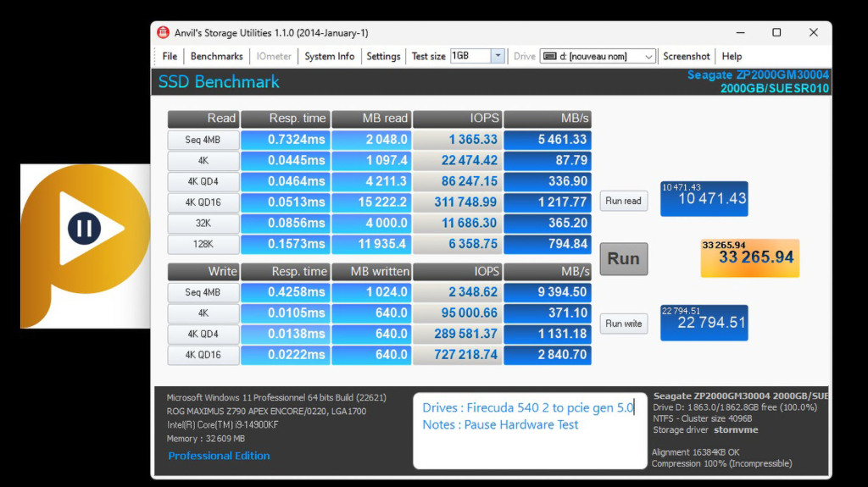Image resolution: width=868 pixels, height=487 pixels.
Task: Click the Pause Hardware logo image
Action: coord(86,246)
